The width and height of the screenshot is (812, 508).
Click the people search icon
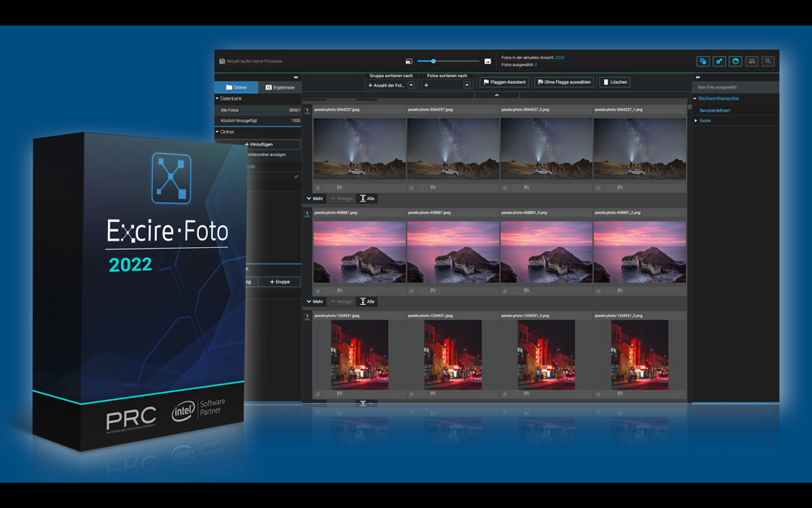[752, 61]
